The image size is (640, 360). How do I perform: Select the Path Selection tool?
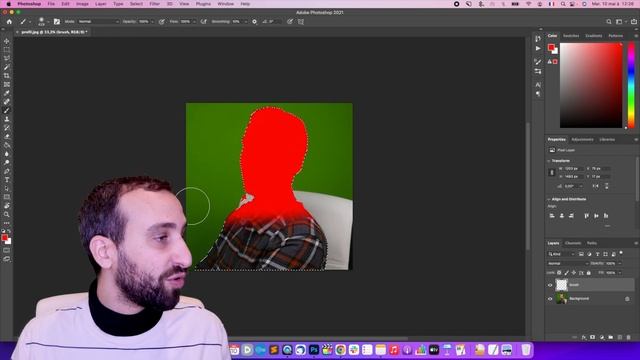point(7,189)
